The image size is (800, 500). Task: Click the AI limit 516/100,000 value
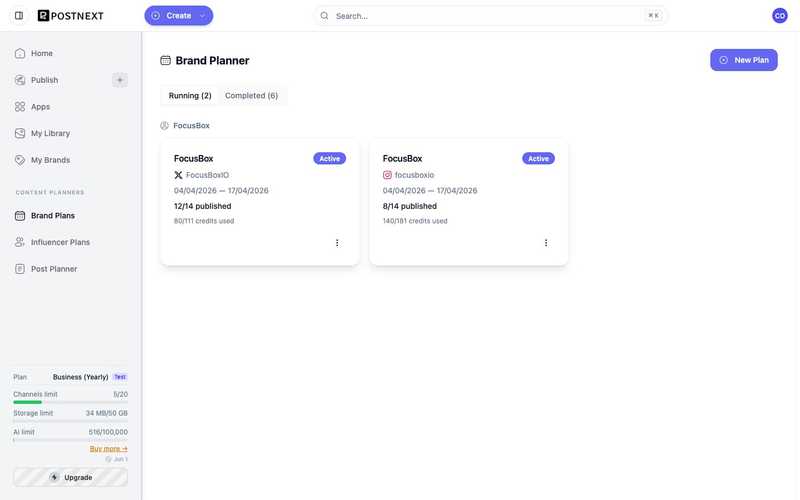click(108, 432)
